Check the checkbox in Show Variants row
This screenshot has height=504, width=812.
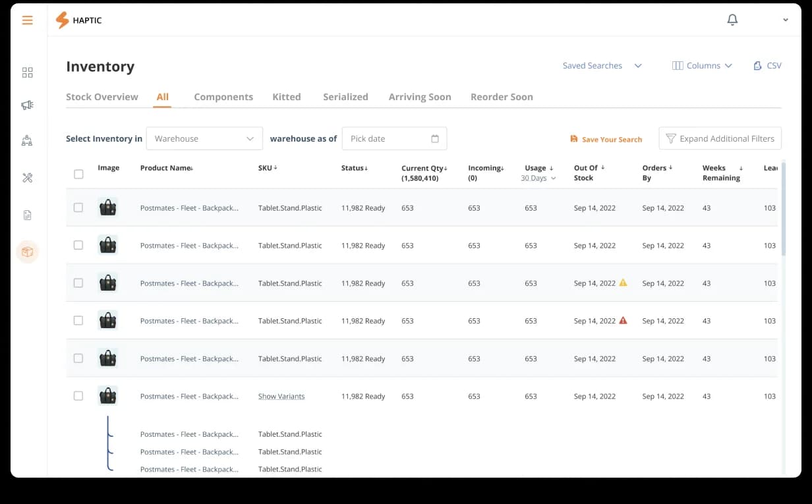click(x=78, y=396)
